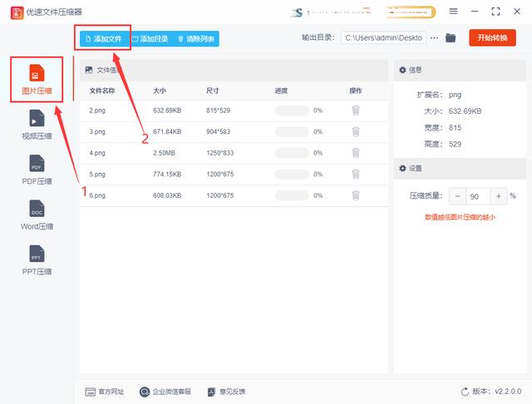
Task: Browse output directory with the three-dots button
Action: tap(434, 37)
